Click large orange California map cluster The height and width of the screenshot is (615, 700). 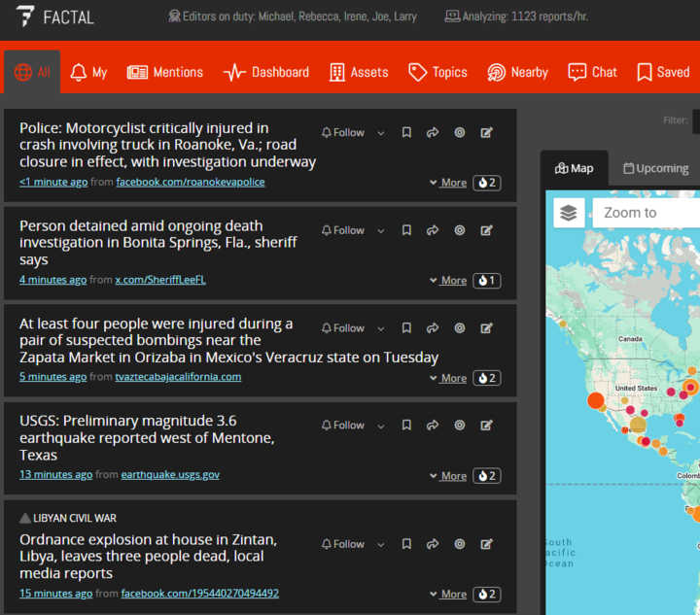[x=596, y=400]
